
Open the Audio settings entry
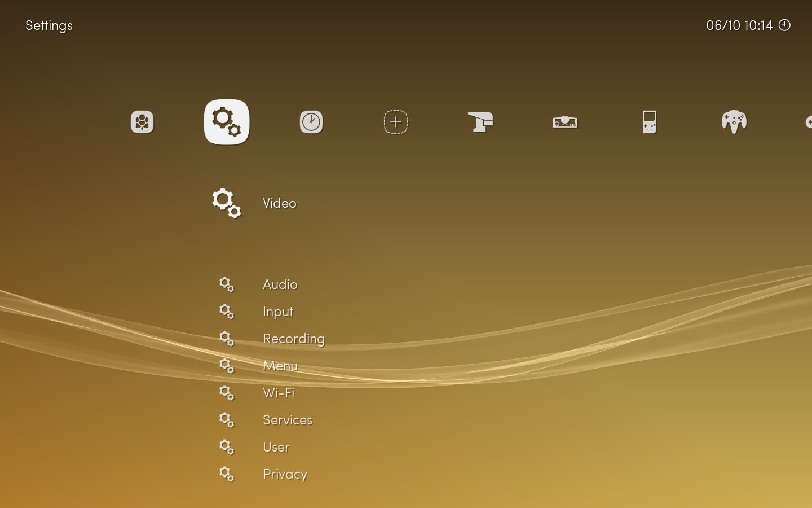(x=280, y=284)
